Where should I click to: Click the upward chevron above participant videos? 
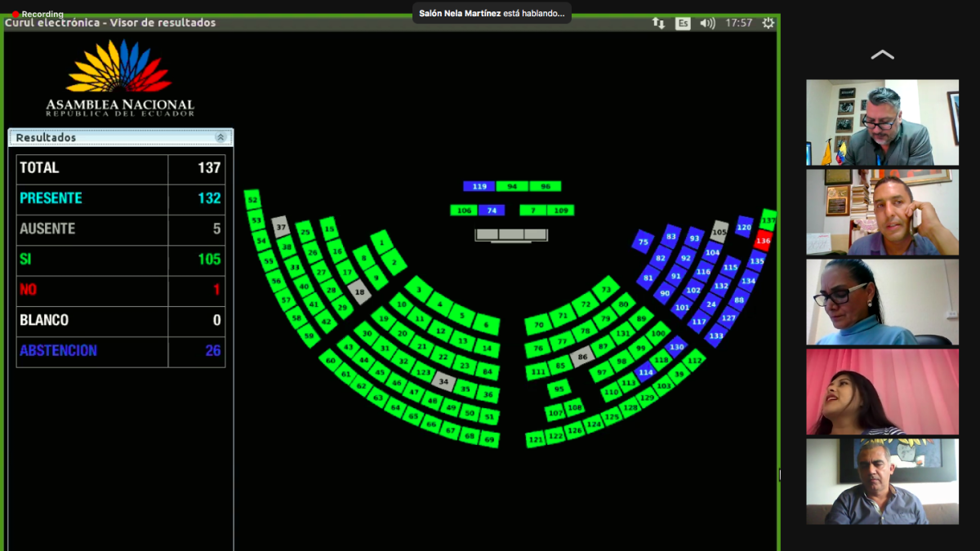coord(882,55)
